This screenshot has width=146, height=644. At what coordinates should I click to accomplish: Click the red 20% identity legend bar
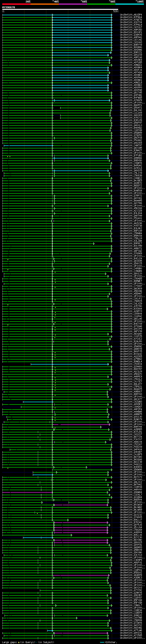(x=16, y=4)
